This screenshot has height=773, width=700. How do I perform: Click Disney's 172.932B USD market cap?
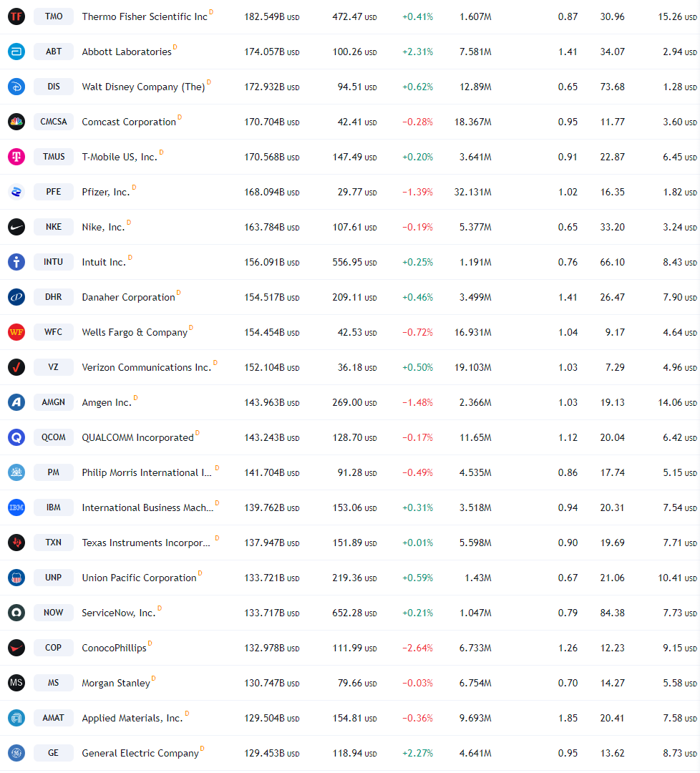pos(271,87)
